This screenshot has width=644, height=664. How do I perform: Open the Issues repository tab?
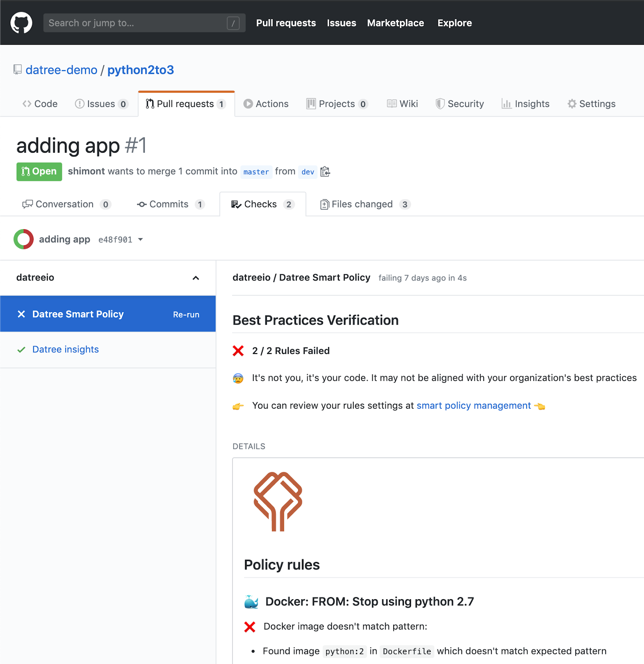pyautogui.click(x=101, y=104)
